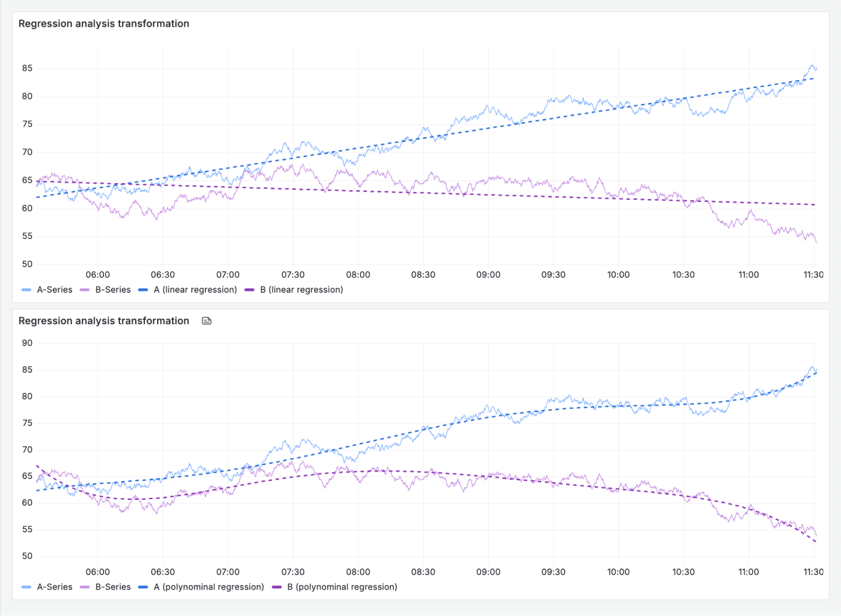Screen dimensions: 841x616
Task: Click the A (linear regression) legend marker
Action: [x=142, y=289]
